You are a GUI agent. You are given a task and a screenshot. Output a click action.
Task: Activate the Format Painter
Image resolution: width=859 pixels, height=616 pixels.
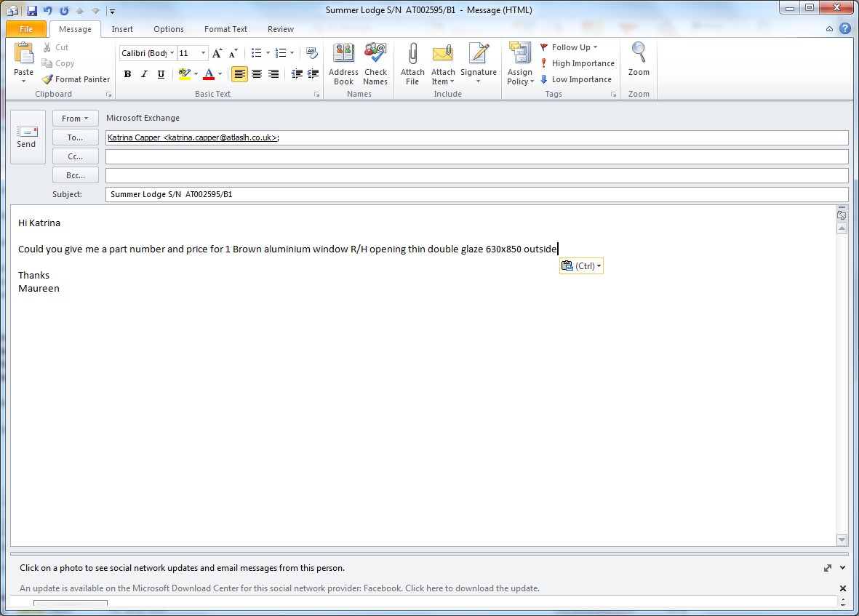[76, 79]
